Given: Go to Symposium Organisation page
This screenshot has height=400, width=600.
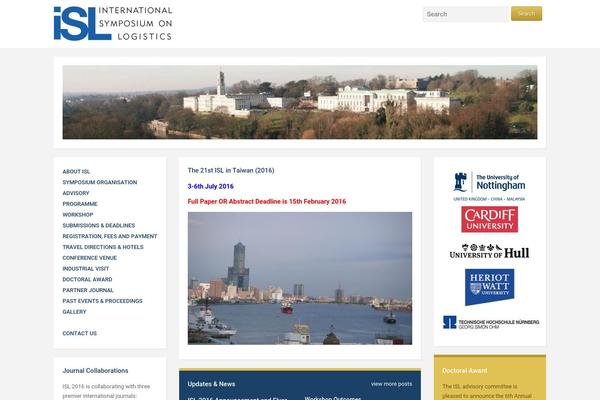Looking at the screenshot, I should [99, 182].
